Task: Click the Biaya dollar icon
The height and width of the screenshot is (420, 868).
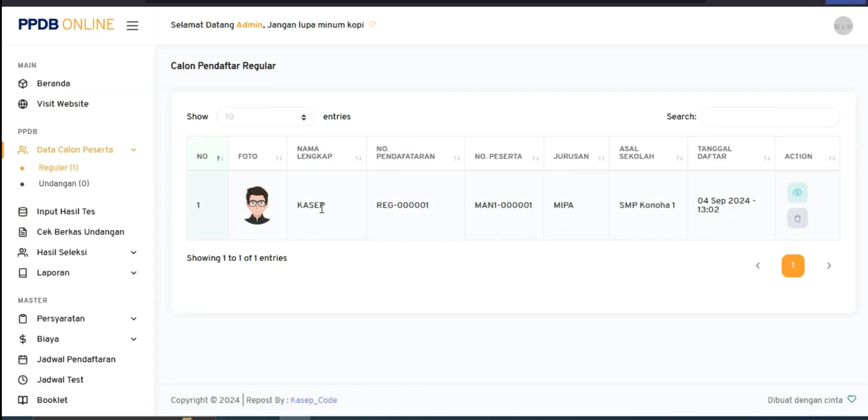Action: click(x=23, y=339)
